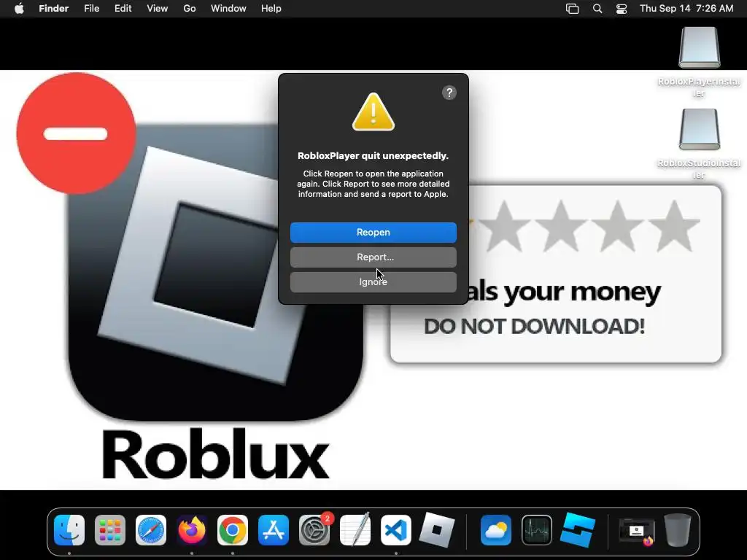Image resolution: width=747 pixels, height=560 pixels.
Task: Click the "DO NOT DOWNLOAD!" text
Action: tap(535, 327)
